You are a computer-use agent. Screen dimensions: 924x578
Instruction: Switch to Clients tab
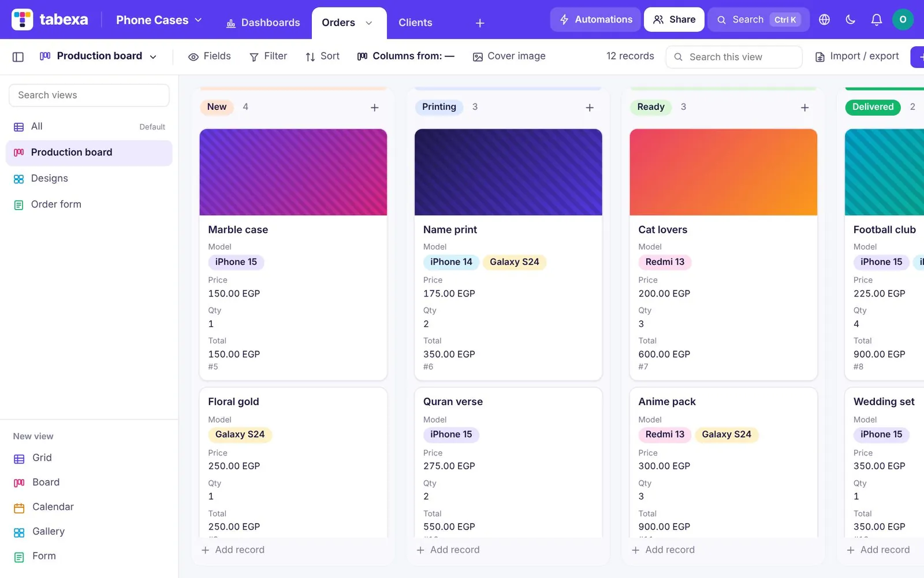415,23
